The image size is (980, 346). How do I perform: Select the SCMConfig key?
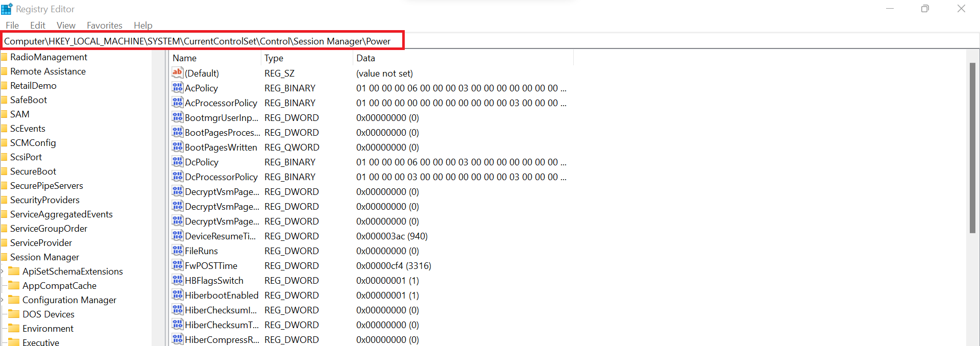[33, 143]
